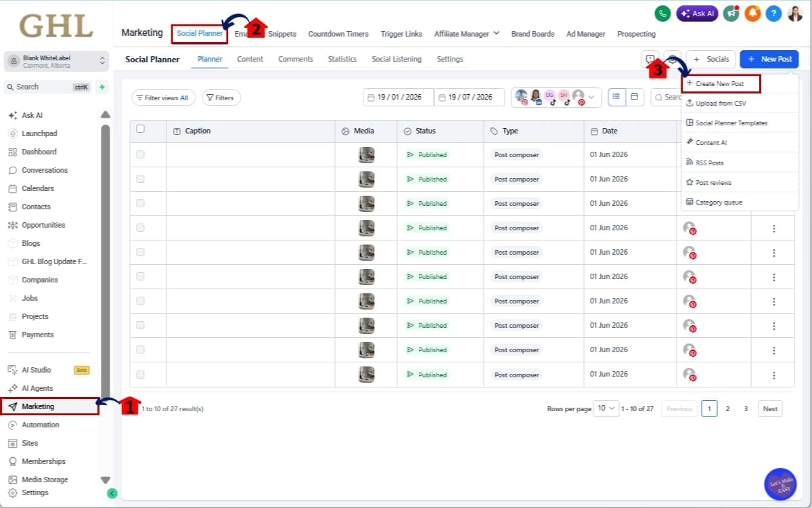Toggle the select-all header checkbox

click(x=141, y=129)
